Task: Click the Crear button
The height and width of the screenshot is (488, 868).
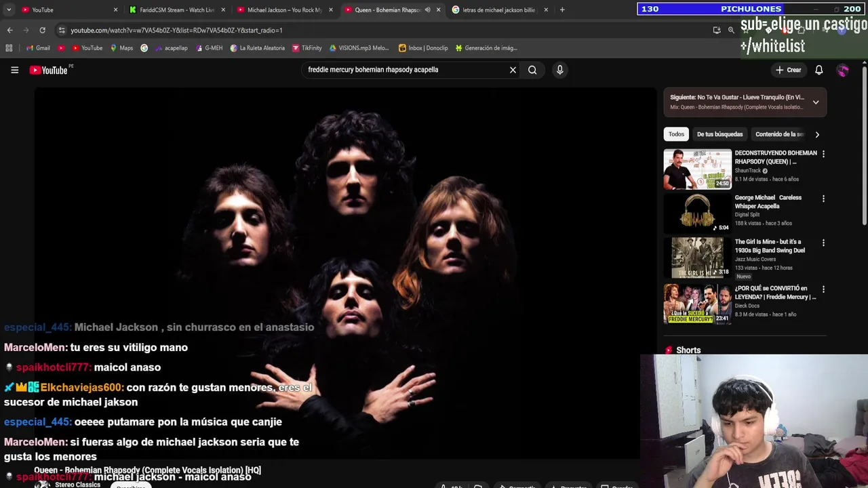Action: click(788, 70)
